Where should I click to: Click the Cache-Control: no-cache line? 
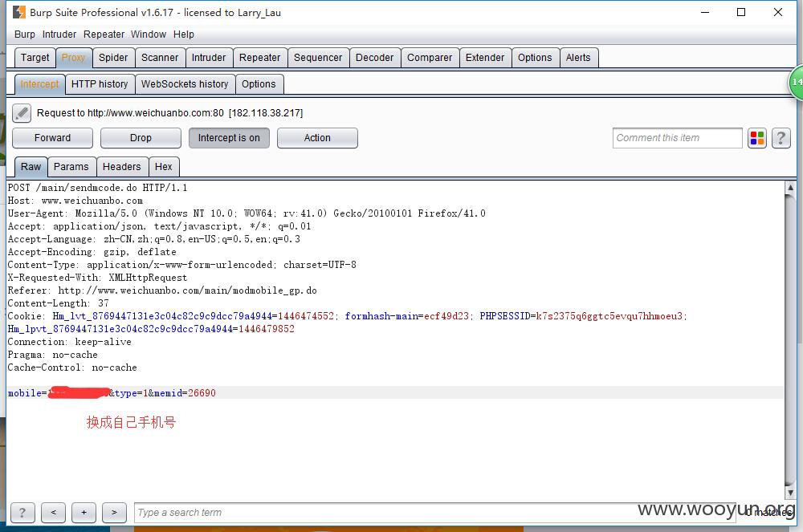(72, 368)
